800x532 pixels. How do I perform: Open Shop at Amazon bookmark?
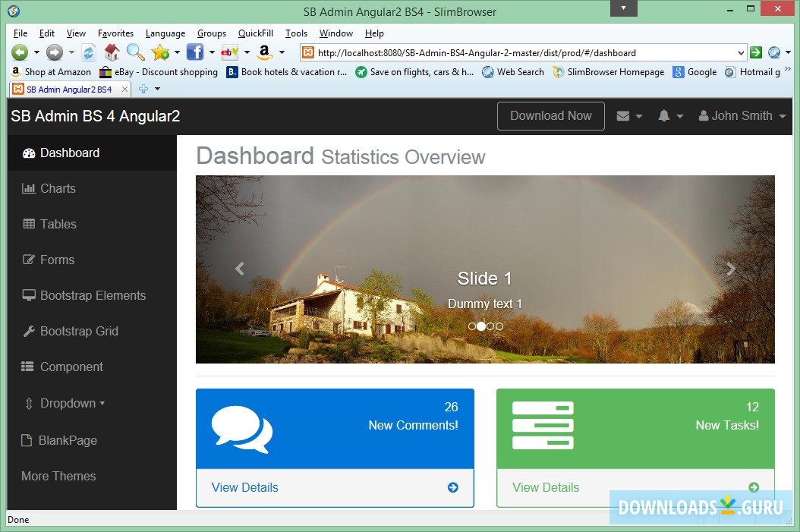[51, 72]
